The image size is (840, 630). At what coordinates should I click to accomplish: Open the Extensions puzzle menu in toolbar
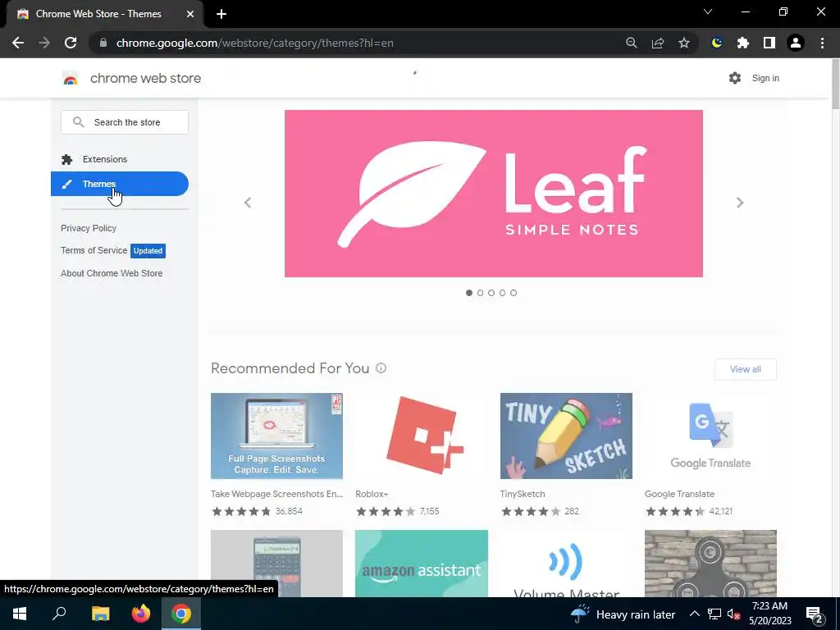point(743,43)
